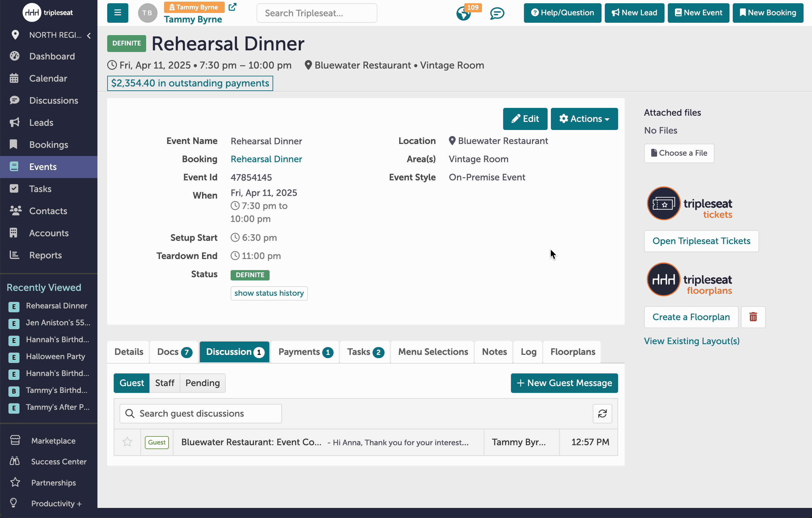Click in the Search Tripleseat field
This screenshot has width=812, height=518.
click(317, 13)
